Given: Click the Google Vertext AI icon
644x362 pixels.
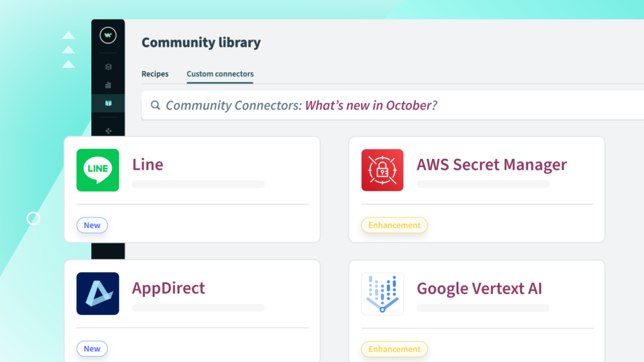Looking at the screenshot, I should [x=382, y=293].
